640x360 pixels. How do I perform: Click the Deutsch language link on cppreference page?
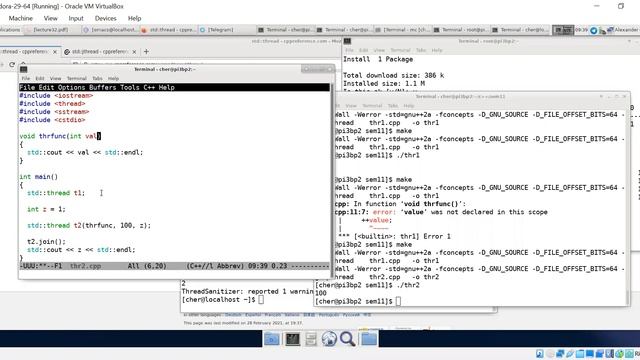(x=233, y=315)
